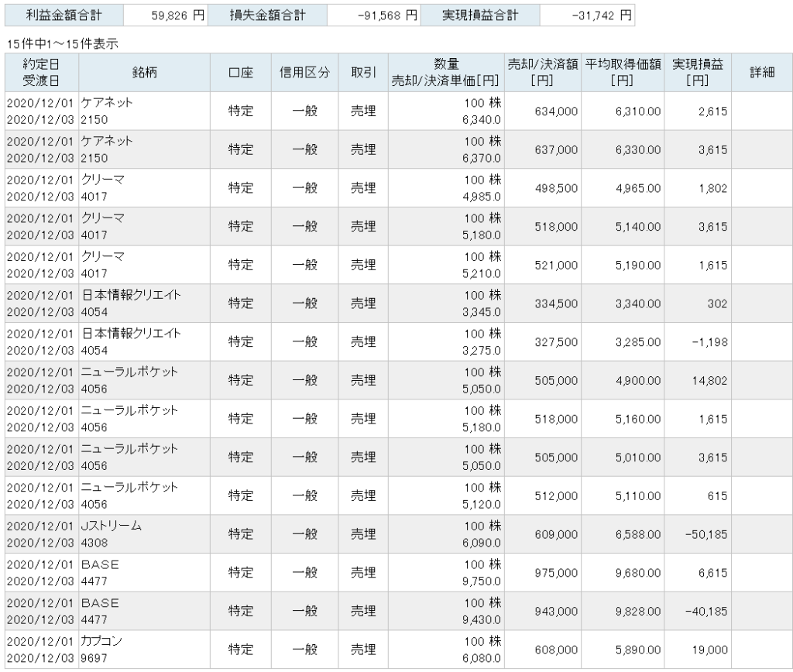Click the realized profit 1,802 for クリーマ

[712, 188]
